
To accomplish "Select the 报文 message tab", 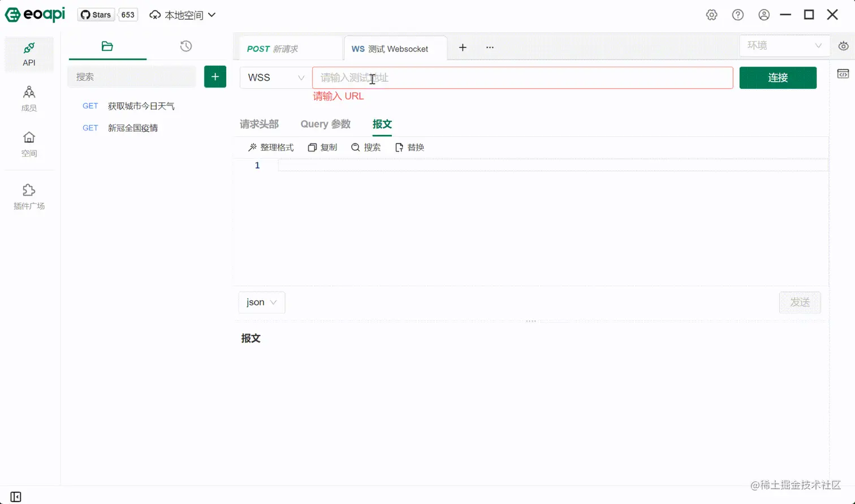I will (382, 124).
